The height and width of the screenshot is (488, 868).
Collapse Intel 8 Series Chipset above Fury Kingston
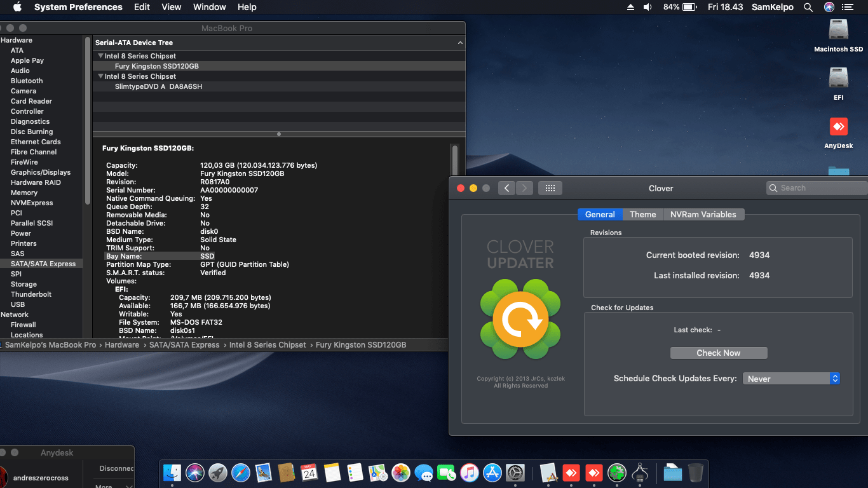click(100, 56)
